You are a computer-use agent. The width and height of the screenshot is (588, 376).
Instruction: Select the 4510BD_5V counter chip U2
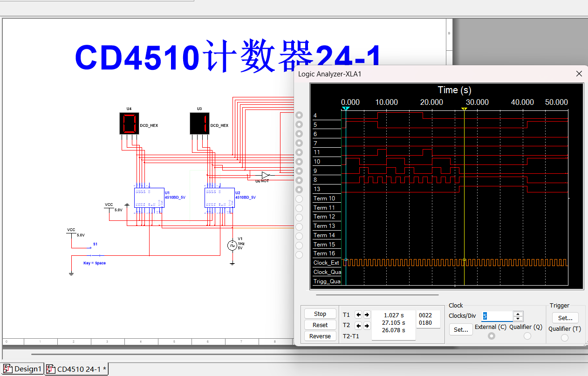click(219, 198)
